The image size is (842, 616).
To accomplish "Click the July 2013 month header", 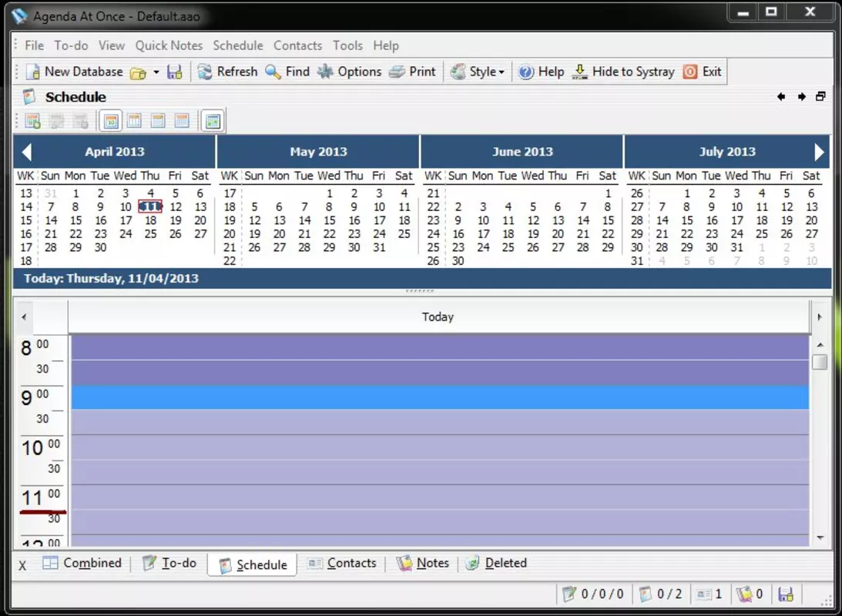I will tap(727, 152).
